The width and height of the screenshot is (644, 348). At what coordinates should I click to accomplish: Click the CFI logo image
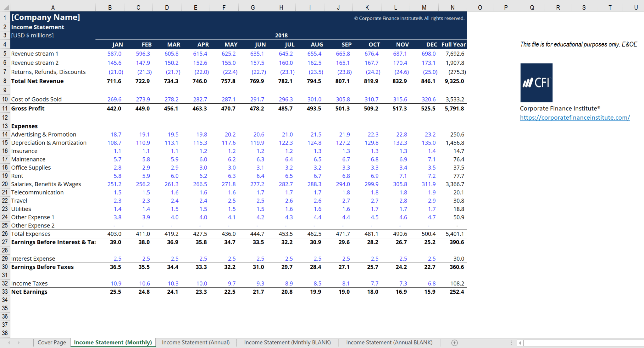pyautogui.click(x=536, y=83)
